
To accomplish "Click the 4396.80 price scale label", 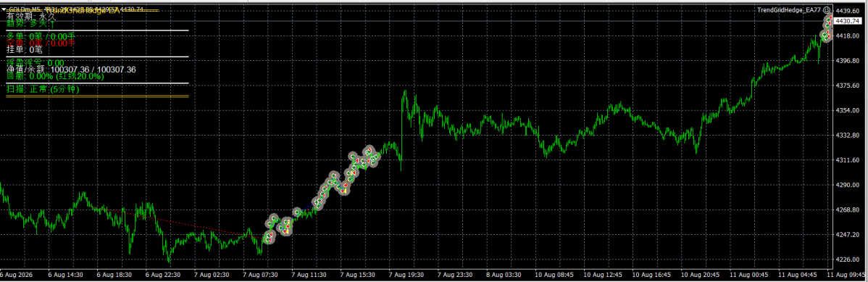I will [847, 60].
